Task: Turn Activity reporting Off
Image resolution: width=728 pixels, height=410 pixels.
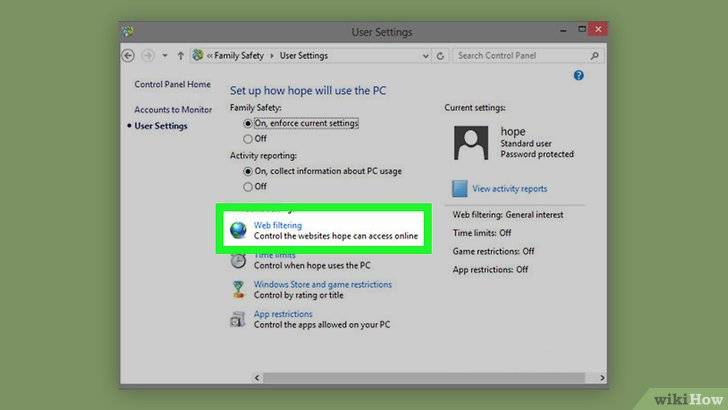Action: coord(247,187)
